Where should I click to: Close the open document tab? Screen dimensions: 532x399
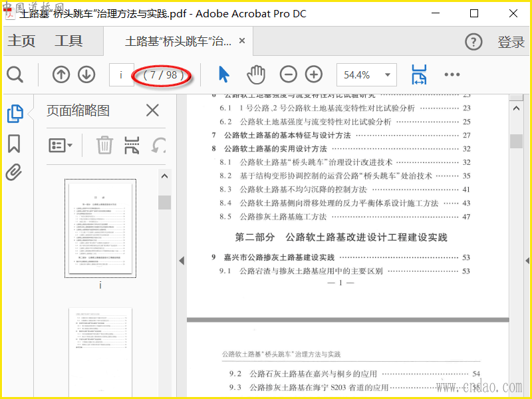click(242, 41)
